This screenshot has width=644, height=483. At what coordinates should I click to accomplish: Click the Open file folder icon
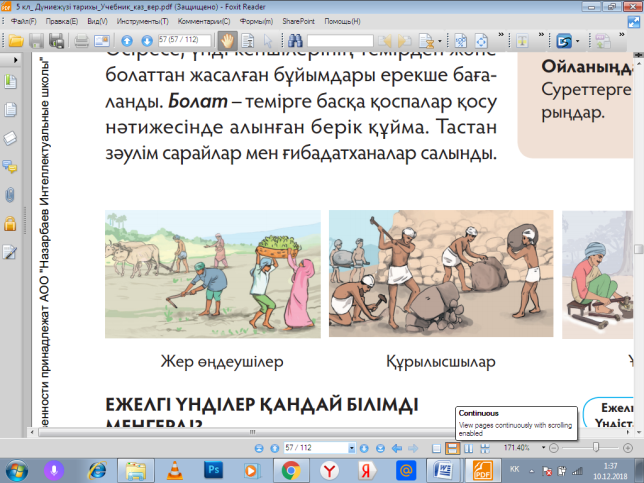pos(16,41)
